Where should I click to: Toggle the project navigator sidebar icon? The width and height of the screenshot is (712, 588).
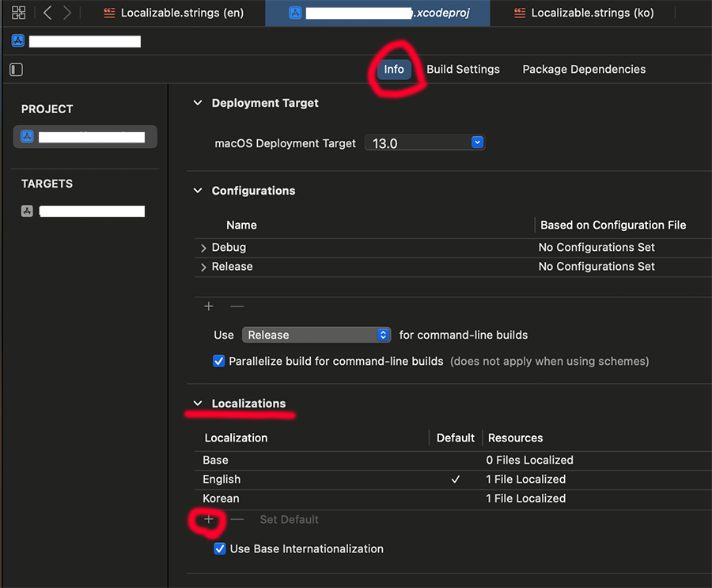point(16,70)
